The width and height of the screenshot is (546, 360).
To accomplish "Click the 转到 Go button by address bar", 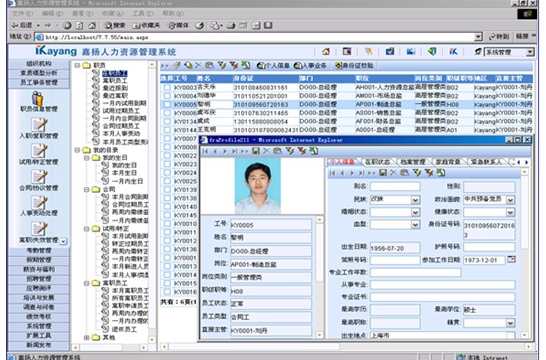I will coord(499,36).
